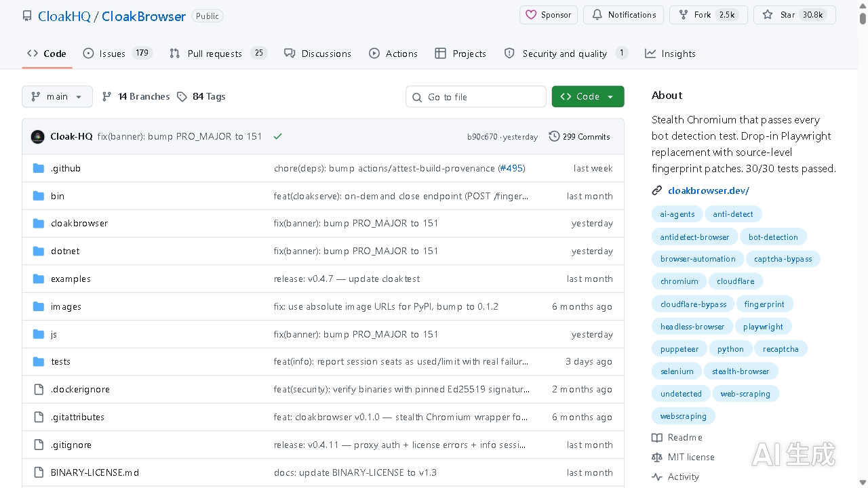Select the captcha-bypass topic tag

point(783,259)
